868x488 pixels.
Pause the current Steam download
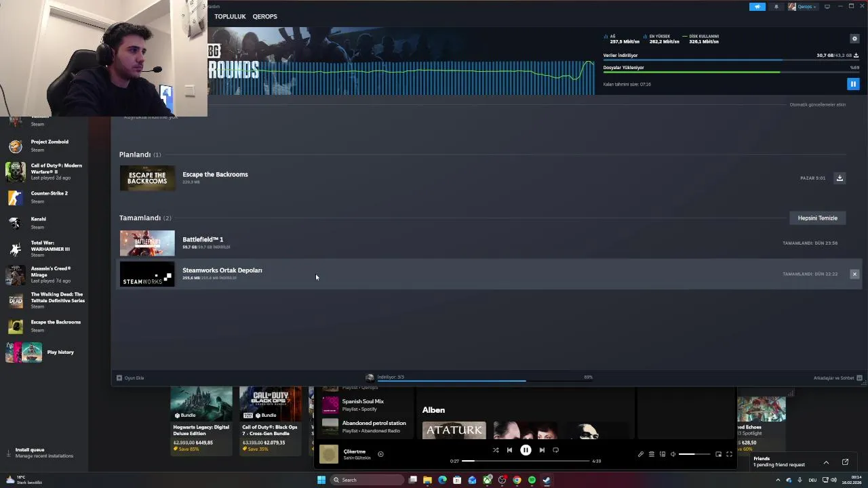853,84
